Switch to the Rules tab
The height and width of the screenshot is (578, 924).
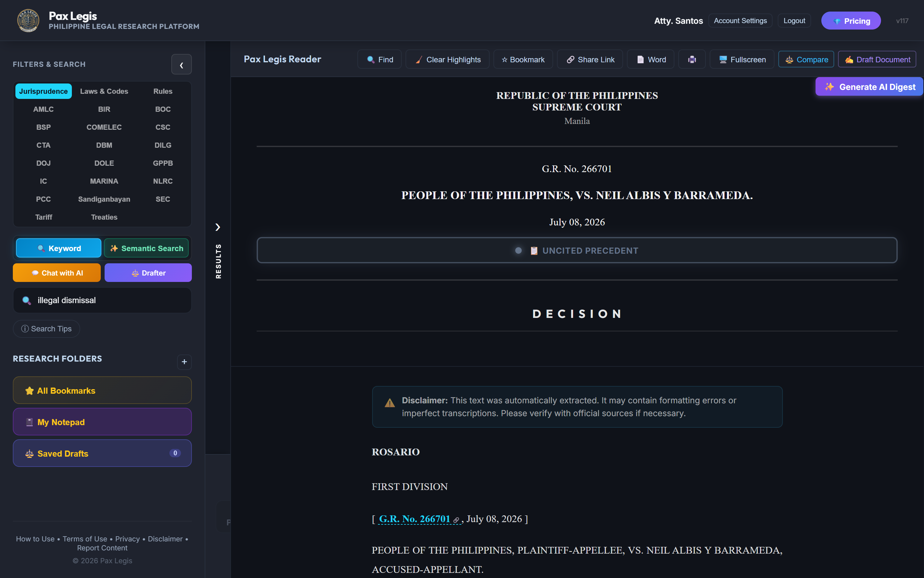pos(163,92)
